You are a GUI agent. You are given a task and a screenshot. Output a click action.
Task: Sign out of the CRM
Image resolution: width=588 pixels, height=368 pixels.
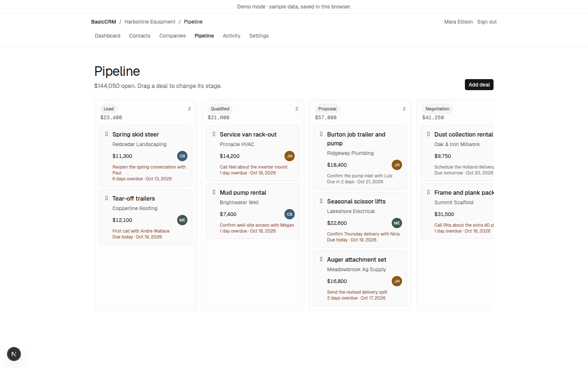coord(487,22)
